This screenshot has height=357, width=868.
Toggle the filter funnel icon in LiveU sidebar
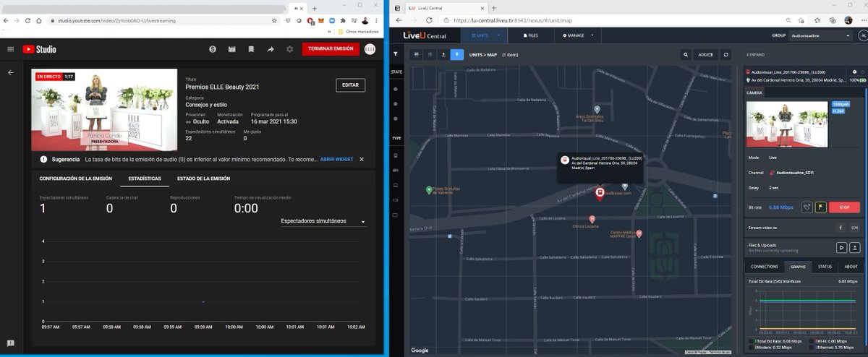(x=396, y=54)
